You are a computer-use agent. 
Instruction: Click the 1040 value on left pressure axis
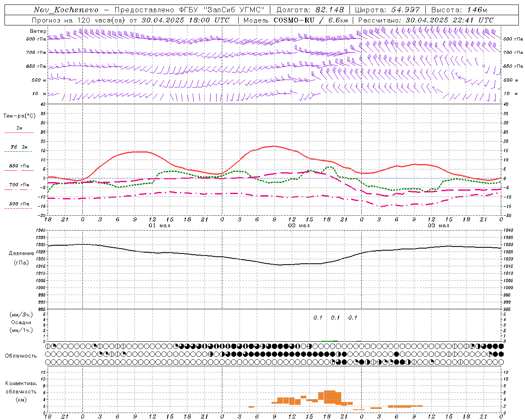point(40,231)
